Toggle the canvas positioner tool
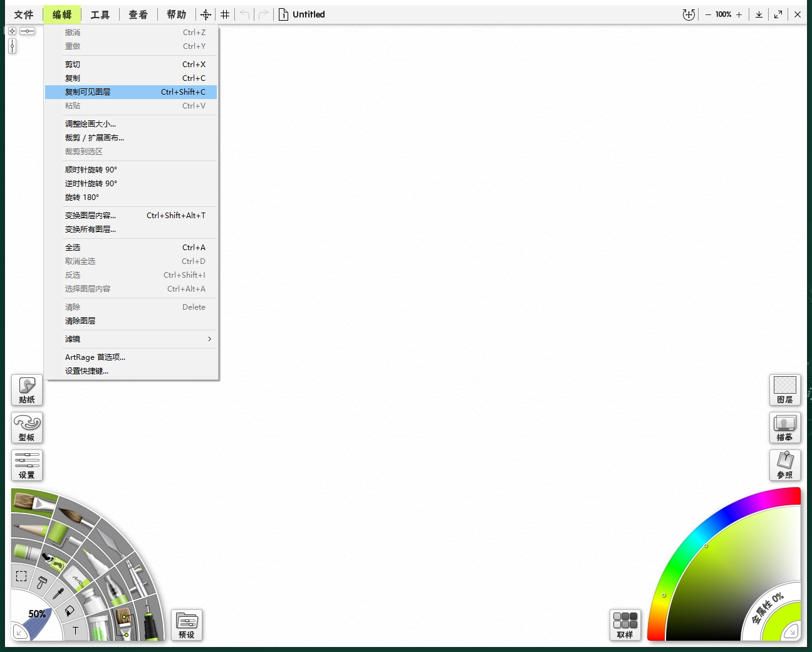Image resolution: width=812 pixels, height=652 pixels. click(206, 14)
